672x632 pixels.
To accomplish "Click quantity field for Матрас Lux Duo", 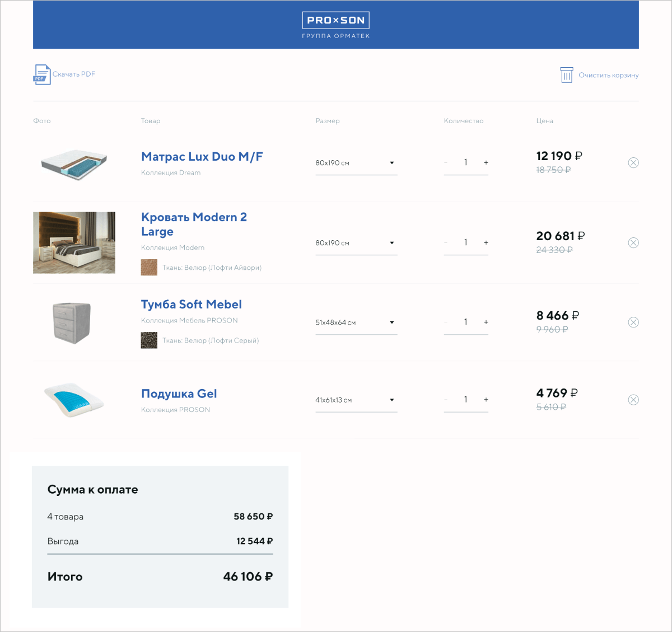I will coord(466,162).
